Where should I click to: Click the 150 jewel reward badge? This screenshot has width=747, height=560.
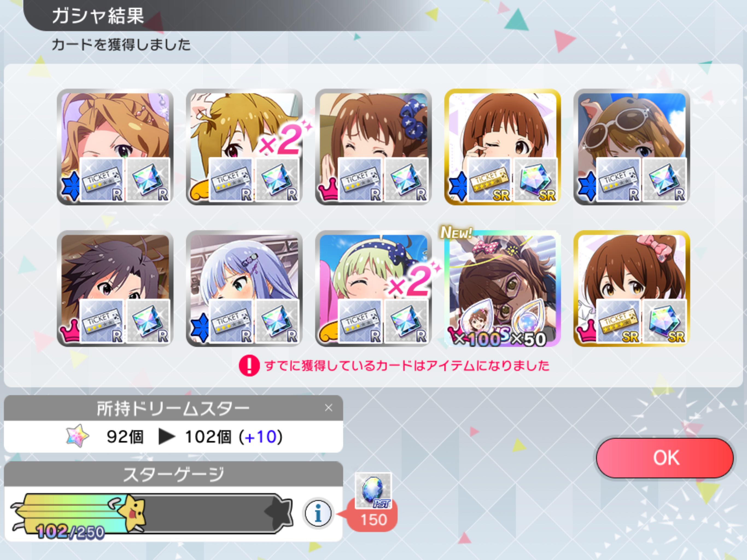pos(373,520)
